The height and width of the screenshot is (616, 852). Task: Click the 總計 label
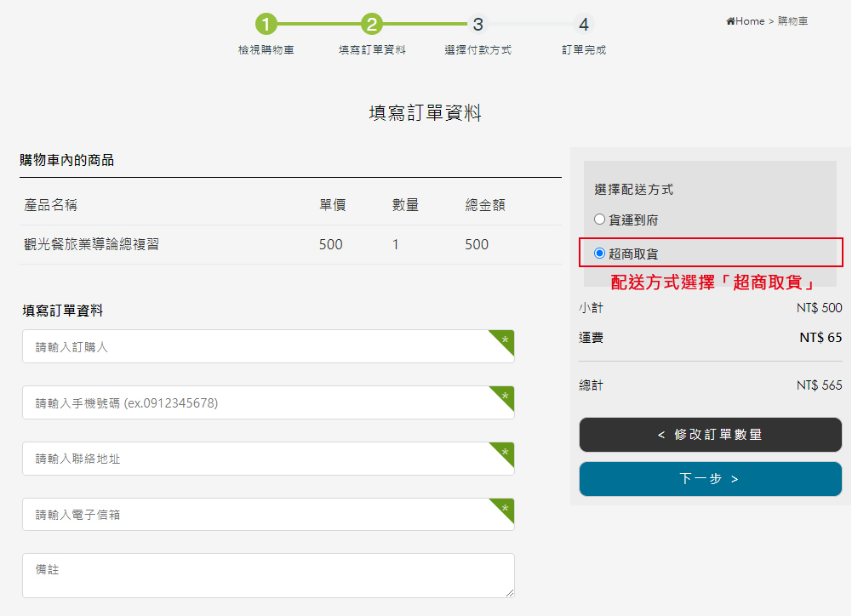pyautogui.click(x=592, y=385)
